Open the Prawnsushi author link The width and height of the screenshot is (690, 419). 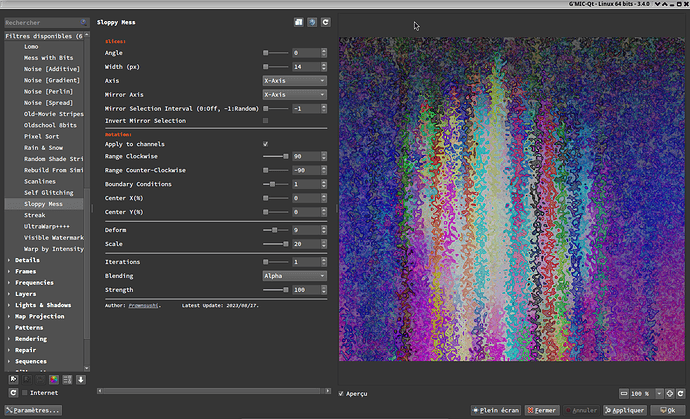(x=143, y=304)
